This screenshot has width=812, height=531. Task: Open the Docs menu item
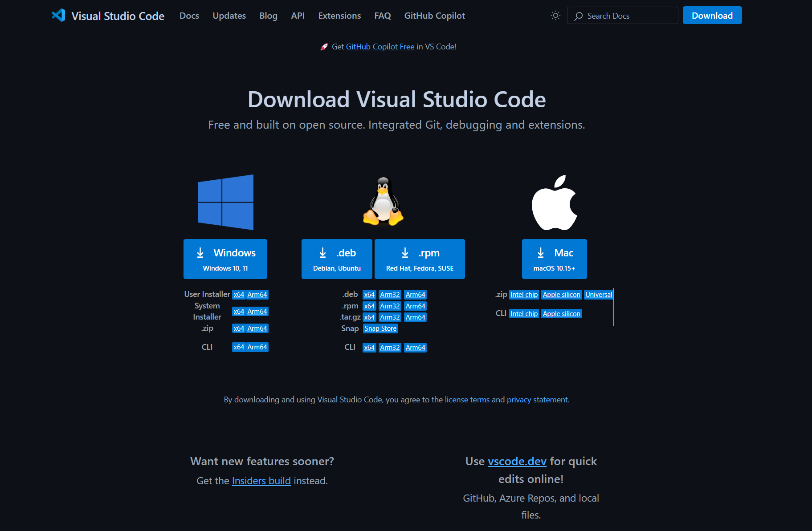[189, 16]
